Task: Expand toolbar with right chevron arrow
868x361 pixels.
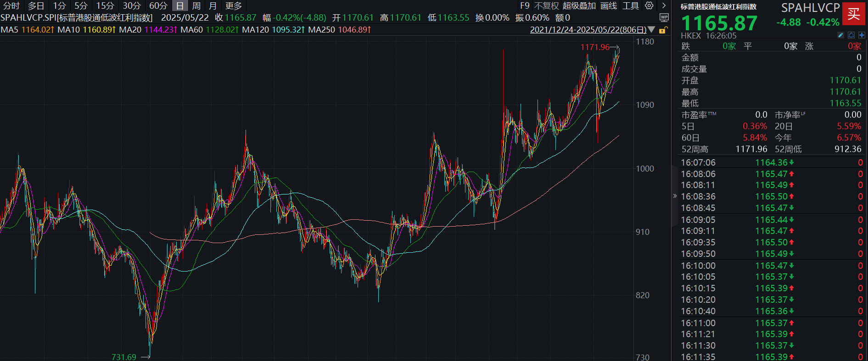Action: (664, 6)
